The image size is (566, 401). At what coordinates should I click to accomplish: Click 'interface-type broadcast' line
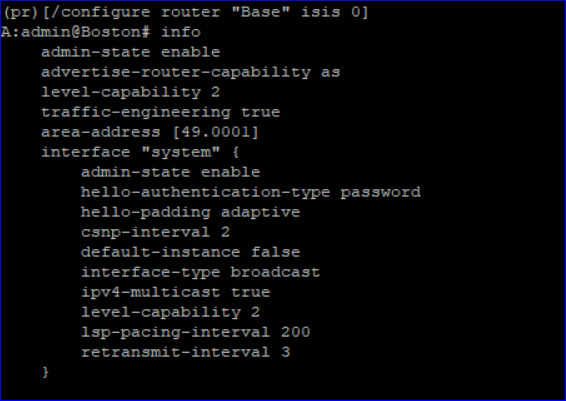point(200,272)
